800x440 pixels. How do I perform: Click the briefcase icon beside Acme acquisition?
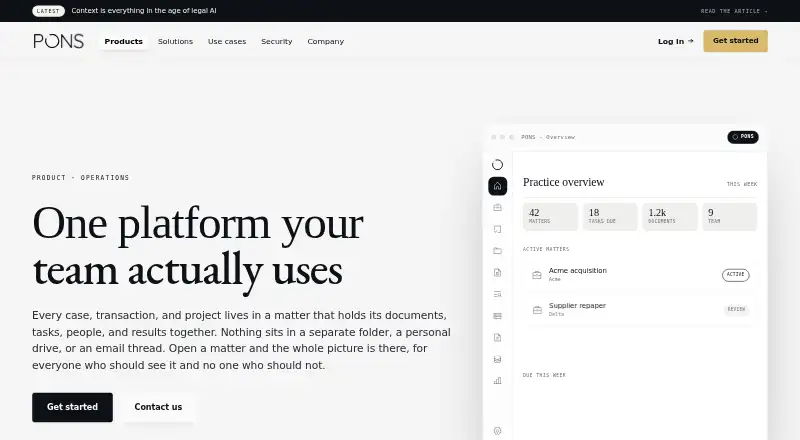(x=537, y=275)
